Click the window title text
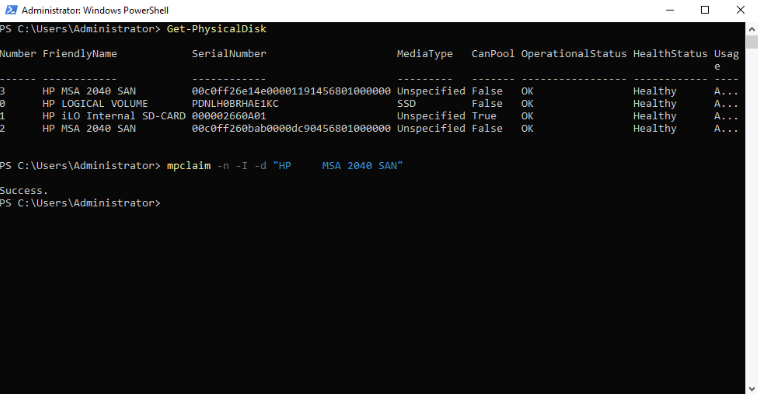 [x=95, y=10]
